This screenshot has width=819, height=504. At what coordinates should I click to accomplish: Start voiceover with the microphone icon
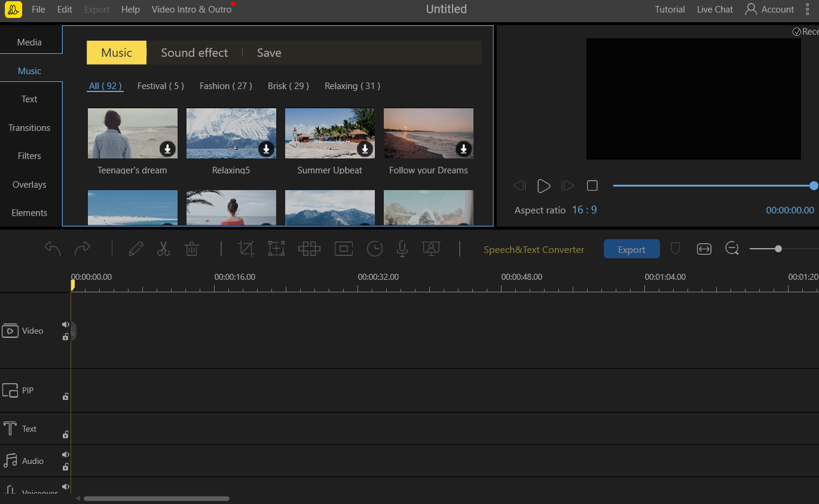tap(402, 249)
